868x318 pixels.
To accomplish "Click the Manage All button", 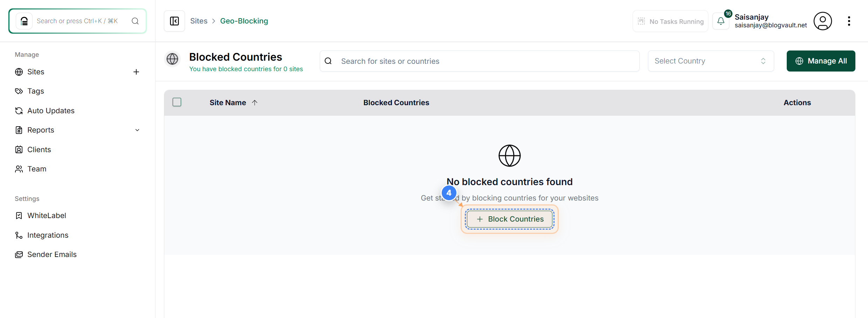I will click(x=821, y=61).
